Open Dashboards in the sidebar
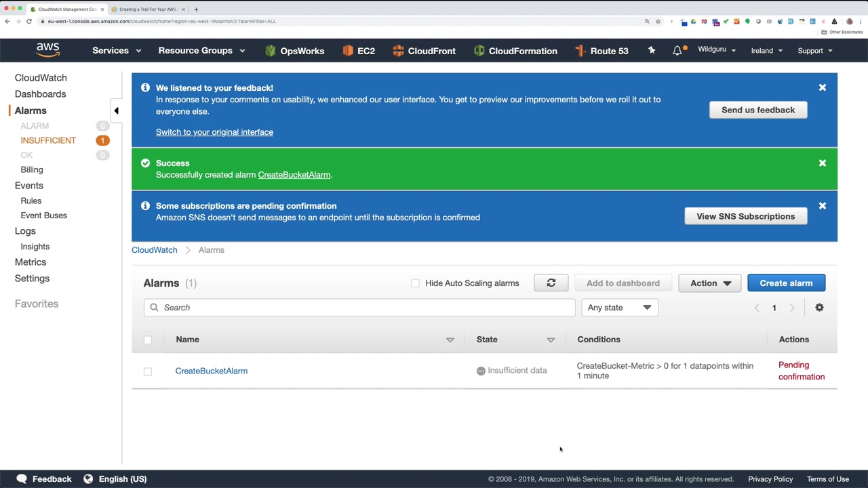Viewport: 868px width, 488px height. (41, 94)
